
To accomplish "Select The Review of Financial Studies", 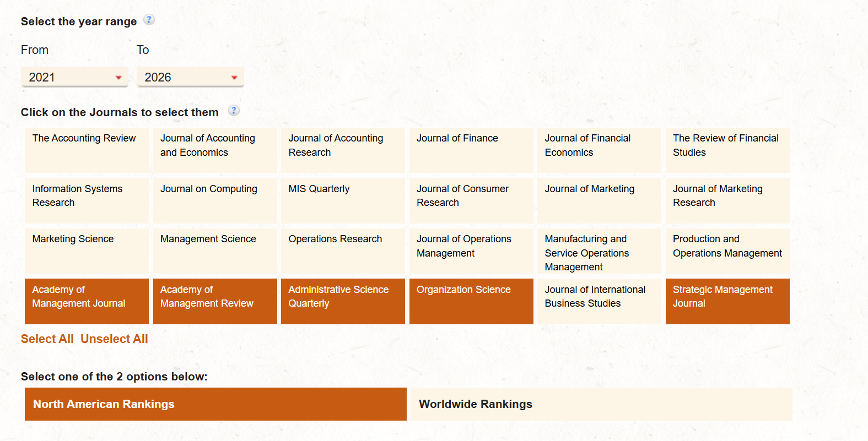I will (x=727, y=150).
